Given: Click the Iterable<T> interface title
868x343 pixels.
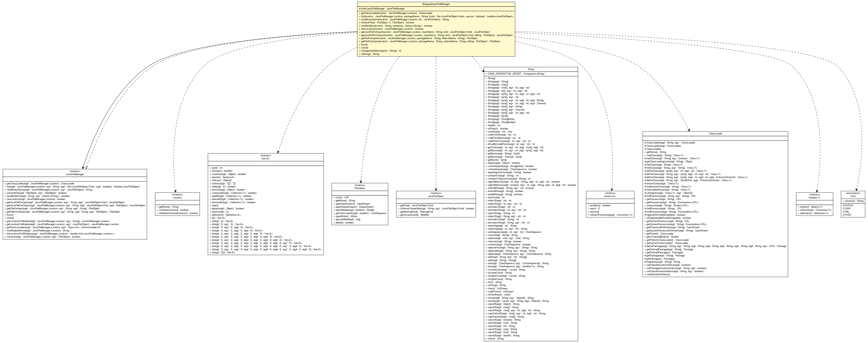Looking at the screenshot, I should [x=814, y=198].
